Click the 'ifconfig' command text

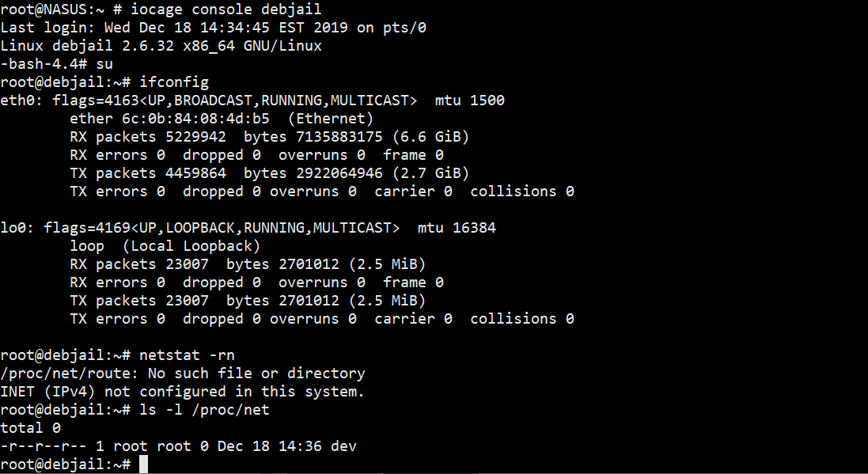pyautogui.click(x=174, y=82)
